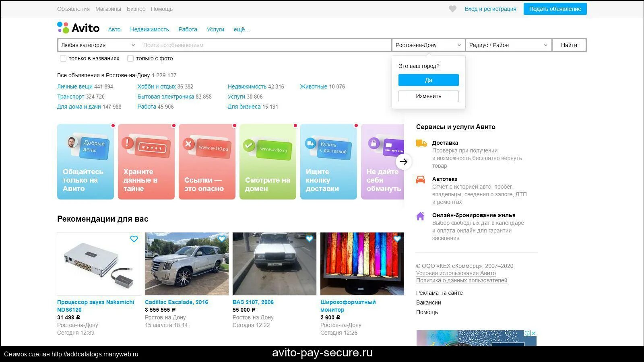
Task: Open 'Условия использования Авито' link
Action: [x=456, y=273]
